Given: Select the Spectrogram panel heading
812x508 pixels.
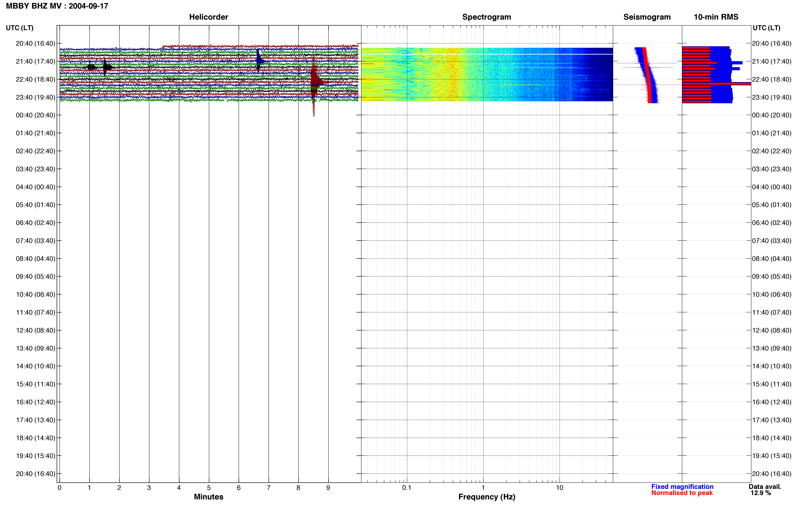Looking at the screenshot, I should (487, 17).
